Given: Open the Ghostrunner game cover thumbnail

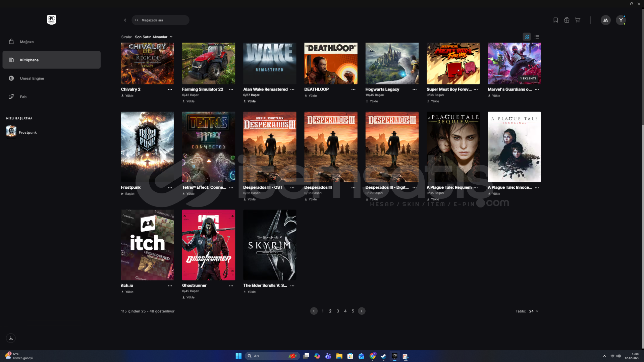Looking at the screenshot, I should click(x=209, y=245).
